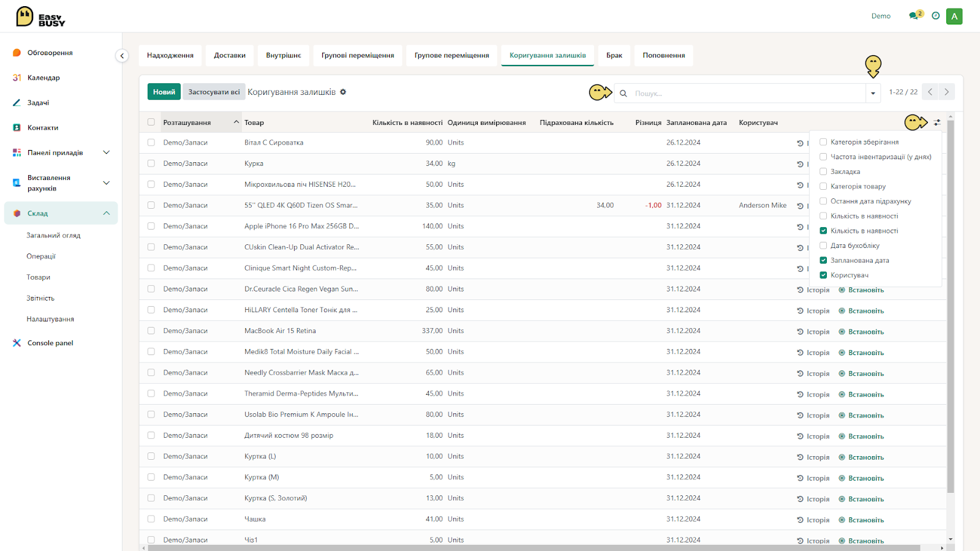
Task: Click the Новий button
Action: point(164,92)
